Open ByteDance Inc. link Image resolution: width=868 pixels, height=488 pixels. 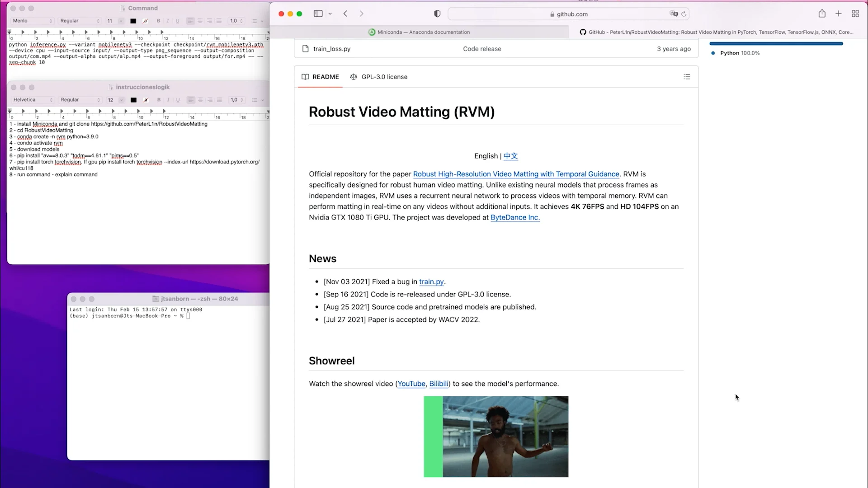(x=515, y=217)
